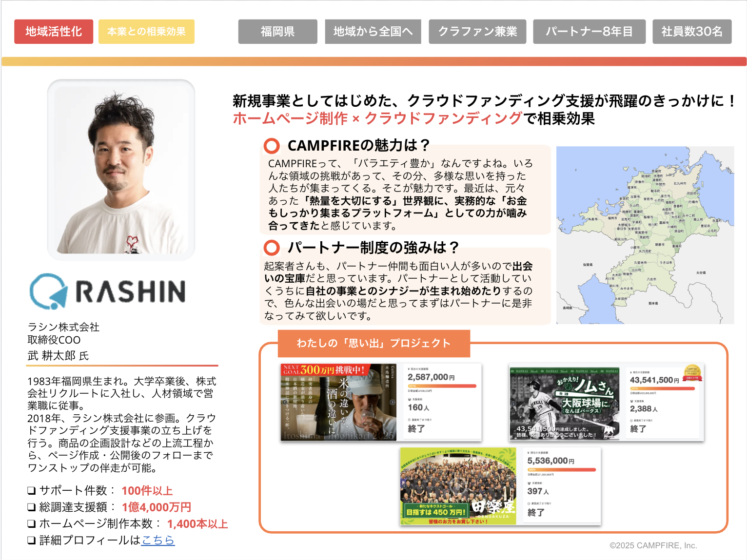
Task: Click the 5,536,000円 funding amount
Action: click(550, 461)
